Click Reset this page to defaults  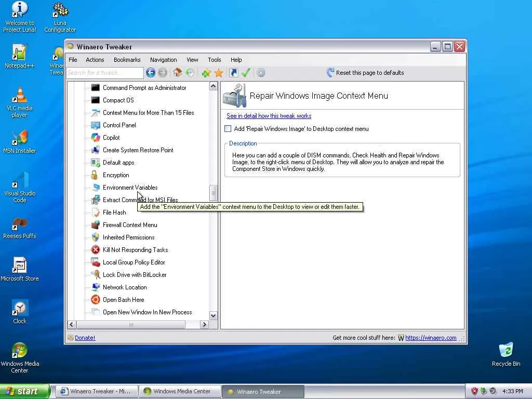tap(365, 73)
